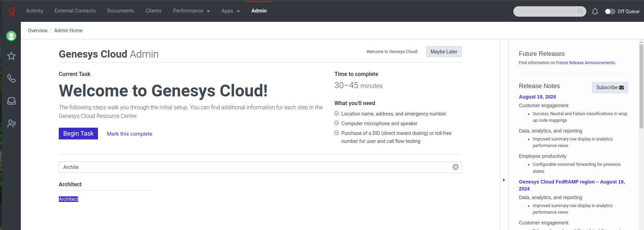Screen dimensions: 644x230
Task: Click the 'Computer microphone and speaker' item
Action: pos(379,123)
